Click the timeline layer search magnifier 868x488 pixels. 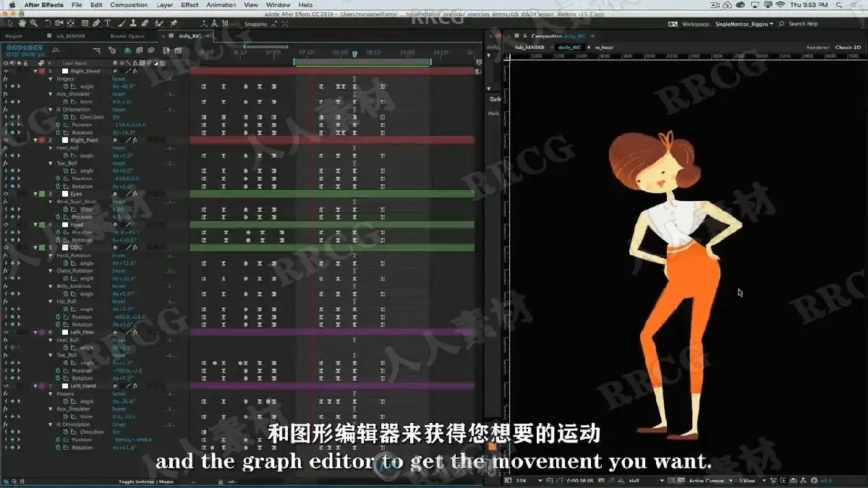tap(55, 51)
